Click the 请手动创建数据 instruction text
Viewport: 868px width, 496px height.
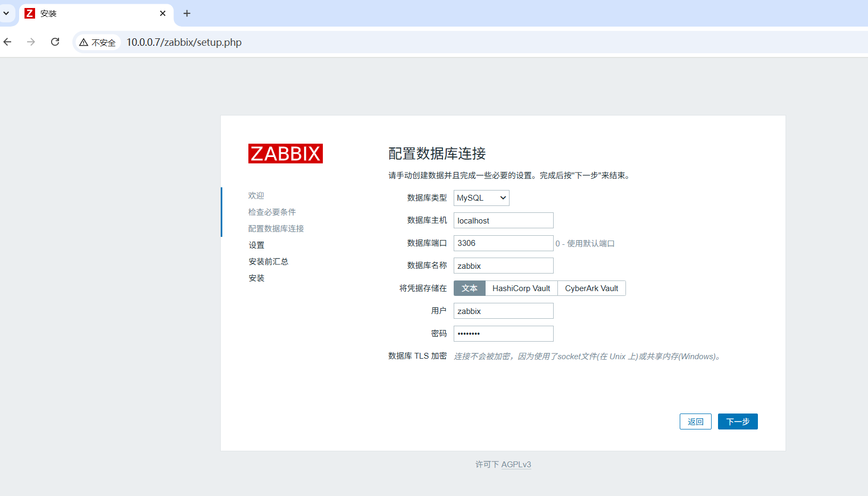(510, 176)
